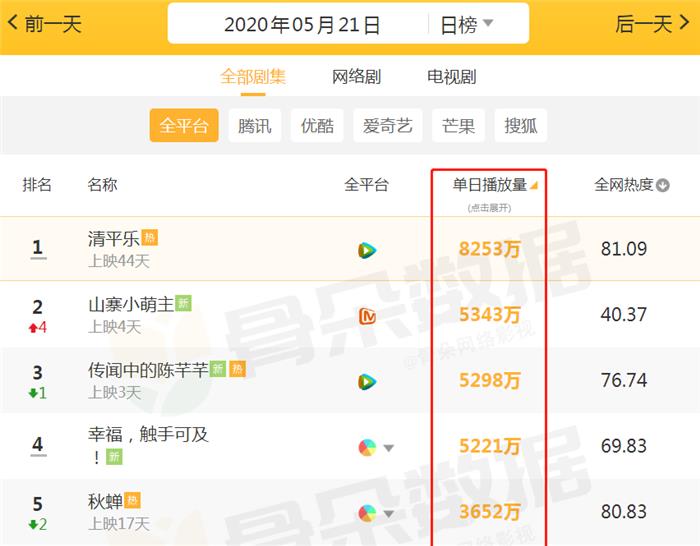
Task: Click the Tencent Video icon for 清平乐
Action: [x=367, y=250]
